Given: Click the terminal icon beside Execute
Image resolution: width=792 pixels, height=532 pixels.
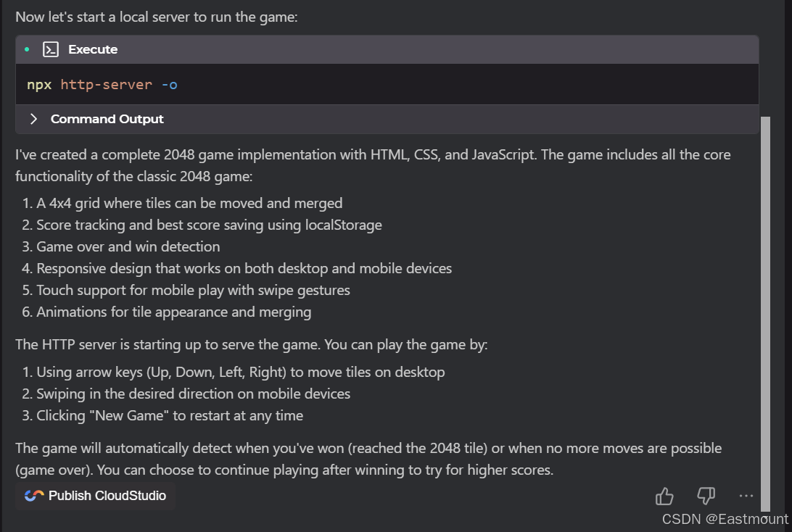Looking at the screenshot, I should coord(50,49).
